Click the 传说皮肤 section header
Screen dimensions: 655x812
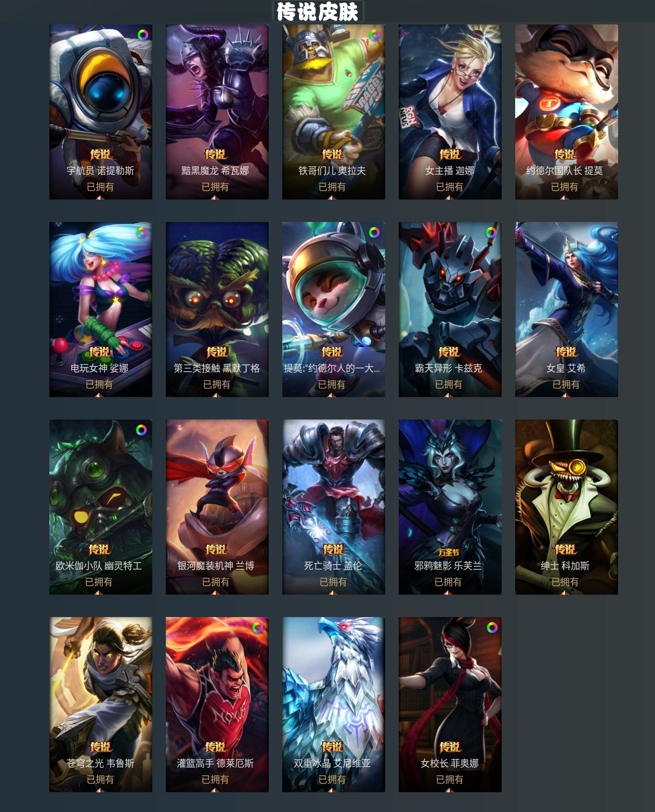tap(318, 11)
